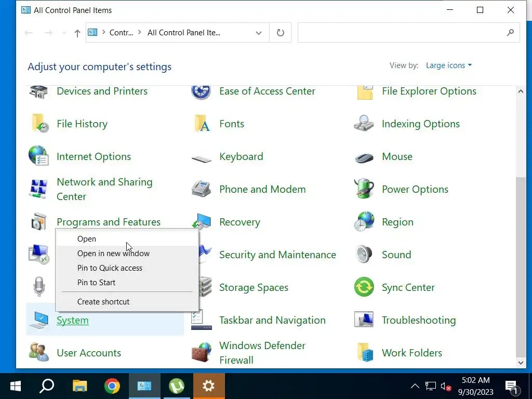Screen dimensions: 532x399
Task: Expand chevron after Contr... breadcrumb
Action: tap(139, 33)
